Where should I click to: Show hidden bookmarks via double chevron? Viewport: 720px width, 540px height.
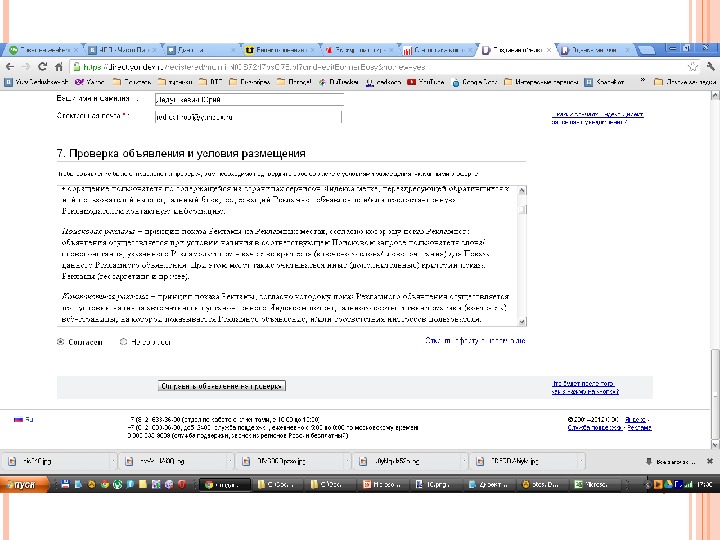(643, 80)
